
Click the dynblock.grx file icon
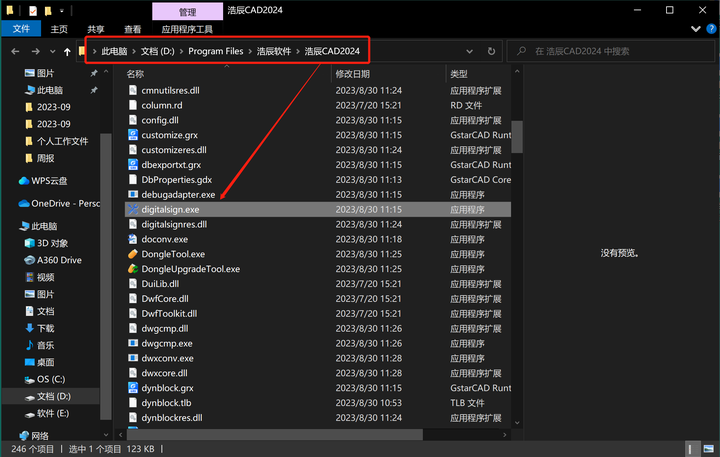(x=133, y=388)
